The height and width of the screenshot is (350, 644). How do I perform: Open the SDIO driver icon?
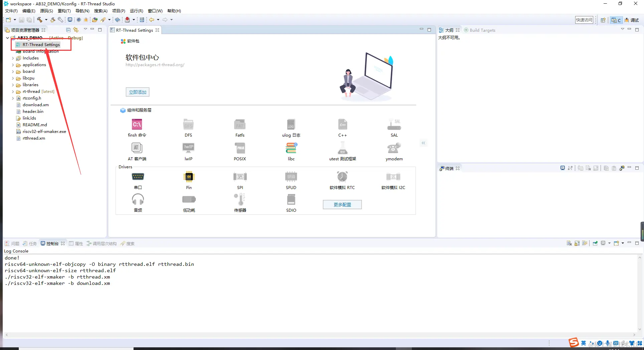pos(291,199)
